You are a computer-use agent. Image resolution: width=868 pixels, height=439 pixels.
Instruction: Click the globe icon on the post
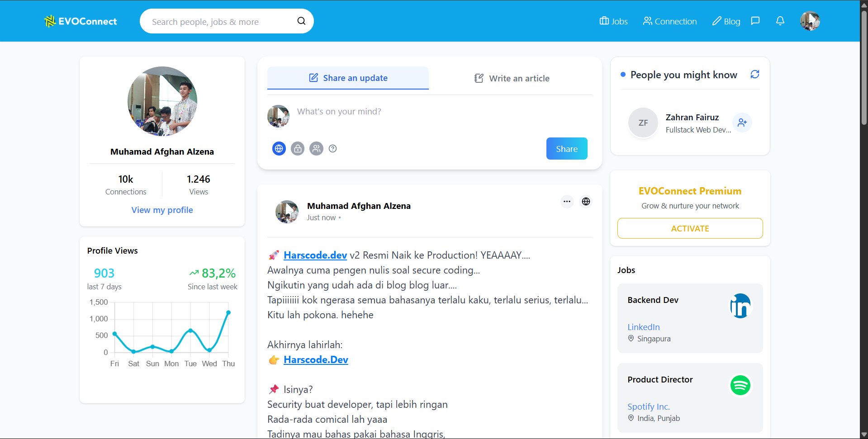(x=586, y=202)
